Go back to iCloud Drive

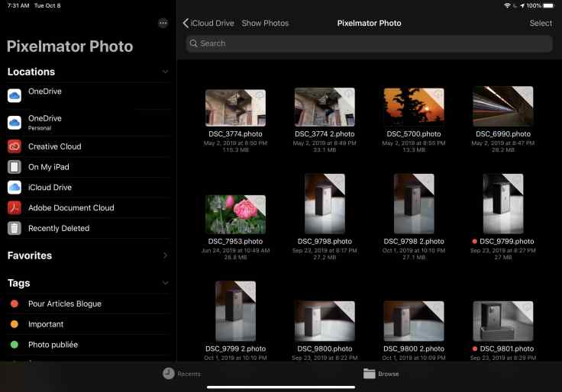point(208,24)
